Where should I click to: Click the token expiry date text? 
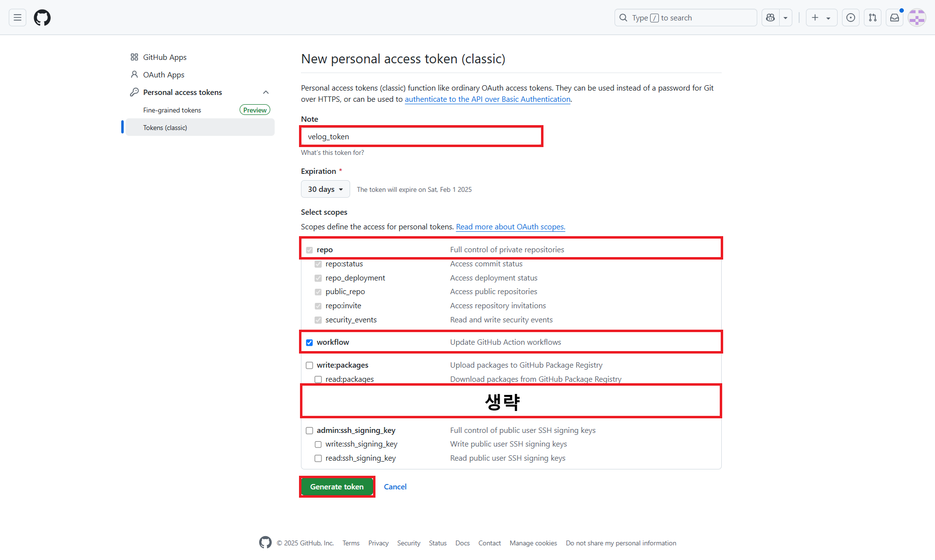point(414,189)
